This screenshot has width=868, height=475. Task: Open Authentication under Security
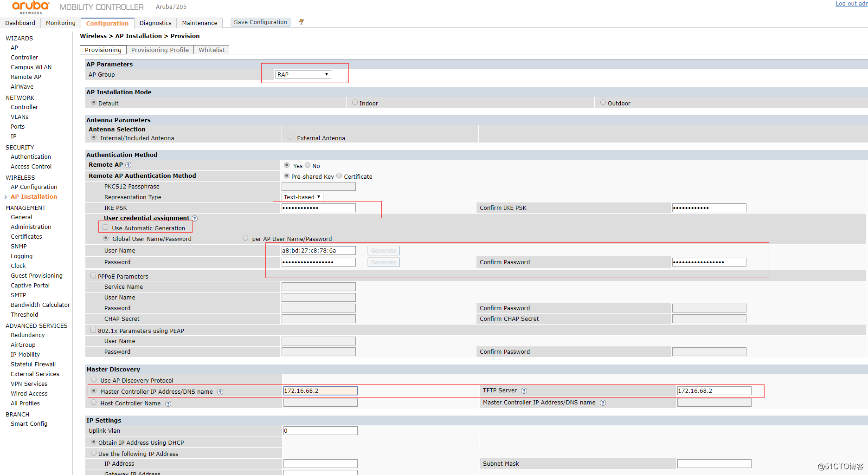(31, 157)
